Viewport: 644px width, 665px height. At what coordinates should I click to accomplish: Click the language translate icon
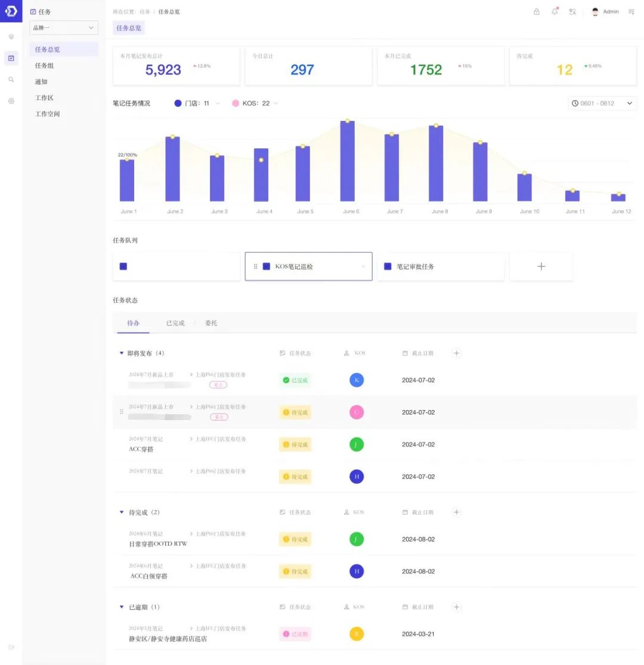572,12
